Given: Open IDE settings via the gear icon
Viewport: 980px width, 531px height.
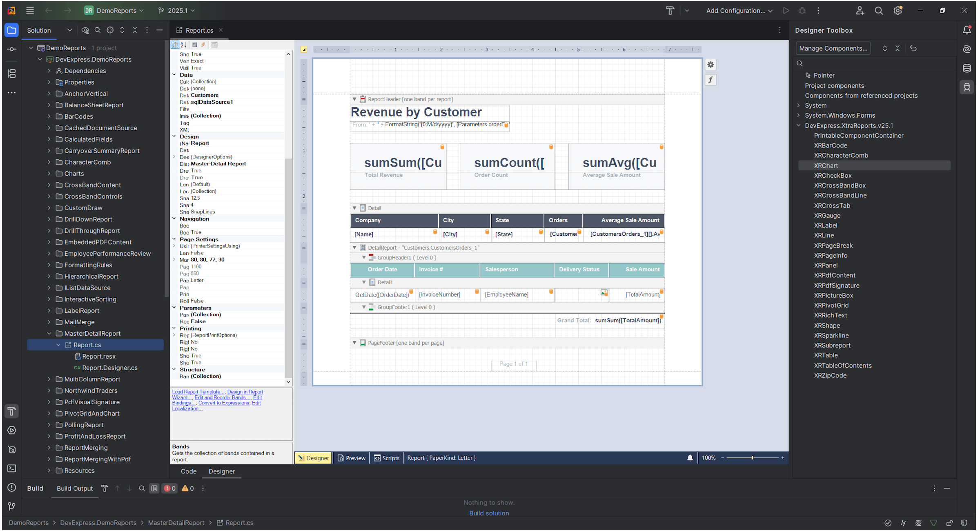Looking at the screenshot, I should [898, 10].
